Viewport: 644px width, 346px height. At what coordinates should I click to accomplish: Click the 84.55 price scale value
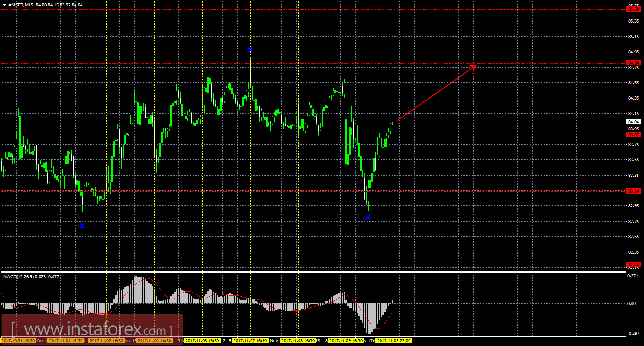pos(633,82)
